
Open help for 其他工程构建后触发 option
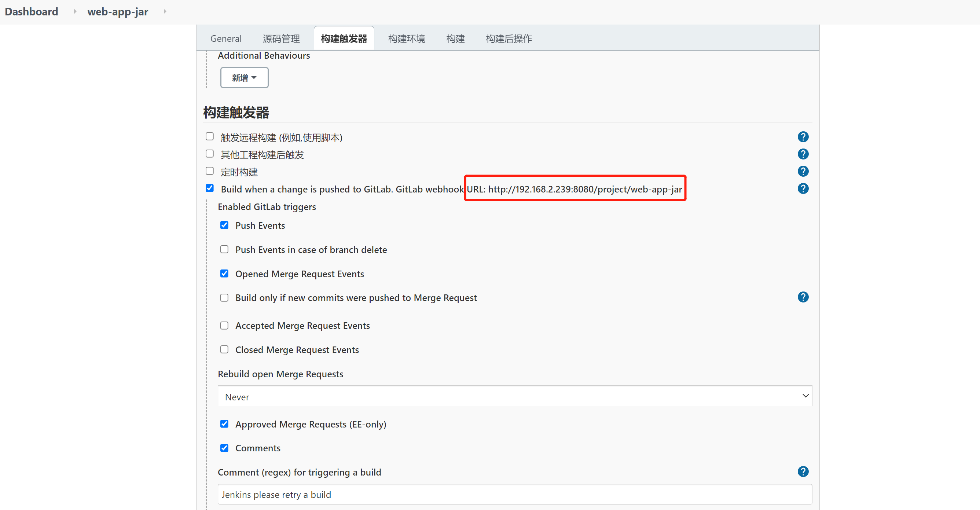click(x=803, y=154)
